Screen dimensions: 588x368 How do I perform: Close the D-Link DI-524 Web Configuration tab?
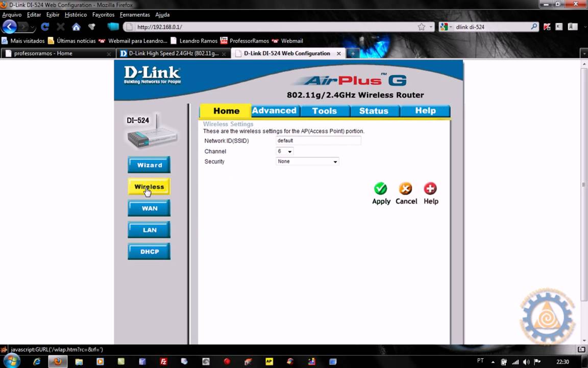(x=338, y=53)
